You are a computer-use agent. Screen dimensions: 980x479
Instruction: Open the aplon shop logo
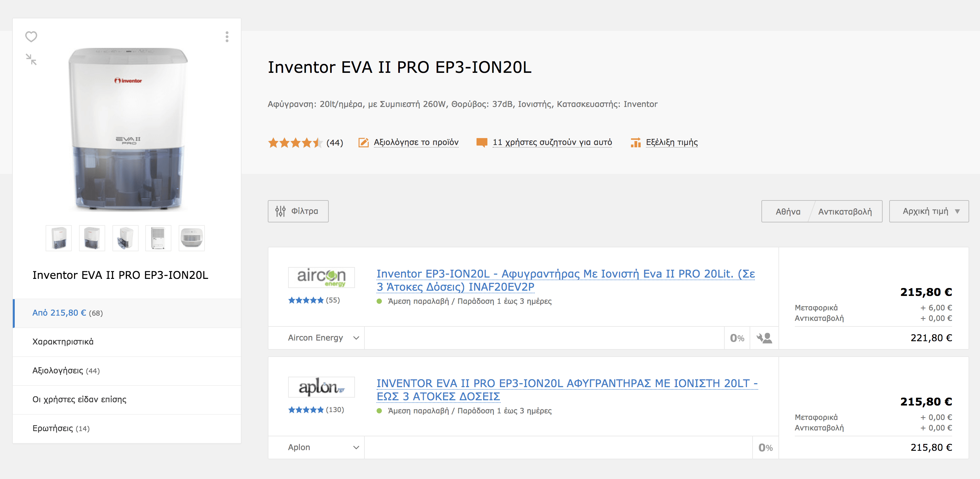[x=321, y=387]
